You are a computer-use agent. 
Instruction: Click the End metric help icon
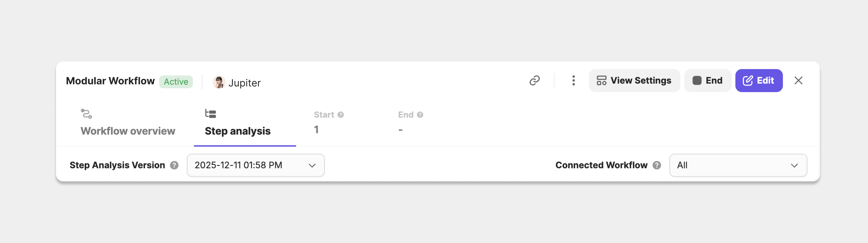click(x=420, y=115)
